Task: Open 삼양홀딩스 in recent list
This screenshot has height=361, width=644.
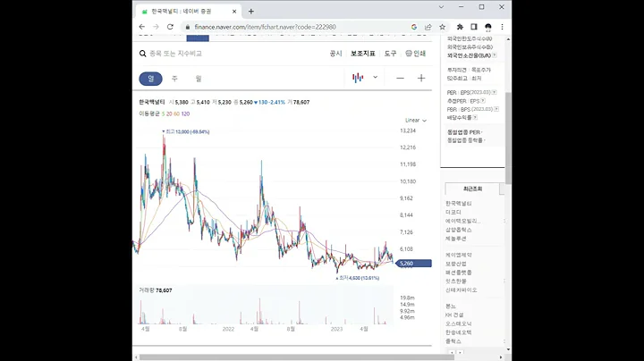Action: (x=458, y=230)
